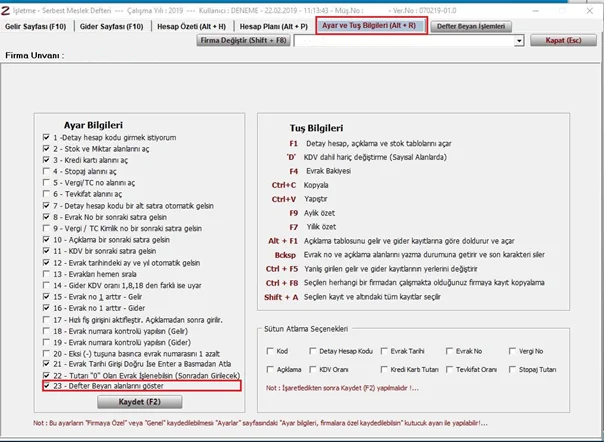The height and width of the screenshot is (442, 604).
Task: Switch to Hesap Özeti (Alt + H) tab
Action: click(x=191, y=27)
